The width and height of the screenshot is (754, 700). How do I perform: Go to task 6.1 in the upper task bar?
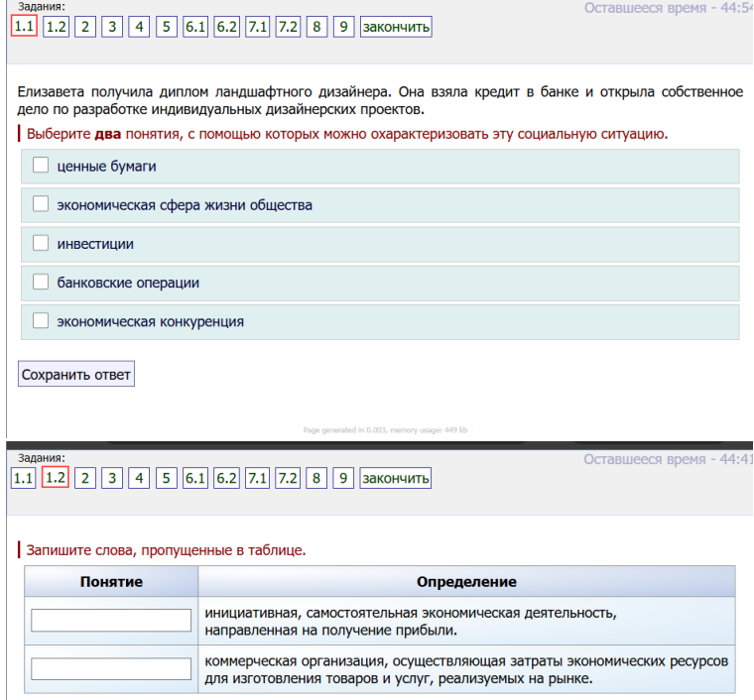pyautogui.click(x=195, y=27)
